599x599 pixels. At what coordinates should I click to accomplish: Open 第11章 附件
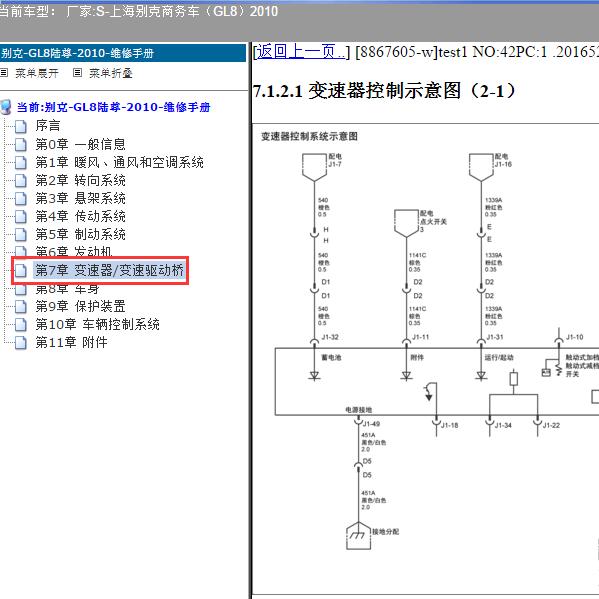71,342
